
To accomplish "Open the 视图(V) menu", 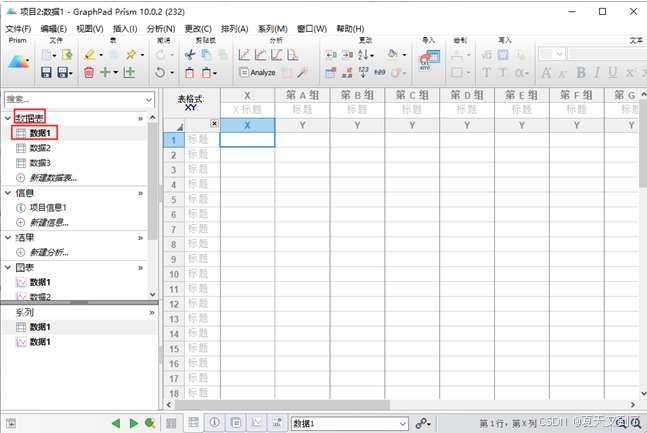I will 90,29.
